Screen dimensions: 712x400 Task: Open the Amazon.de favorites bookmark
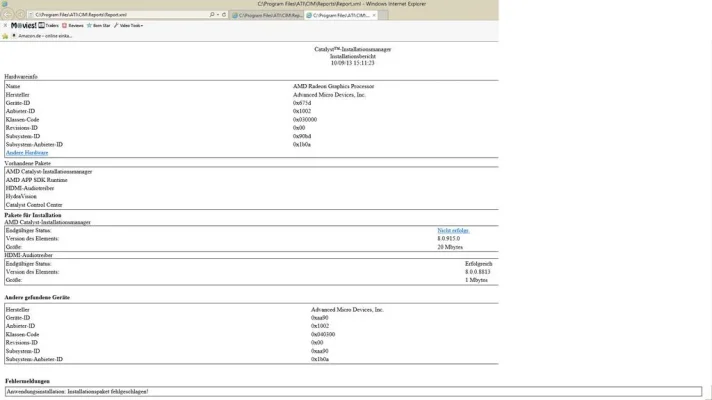42,36
